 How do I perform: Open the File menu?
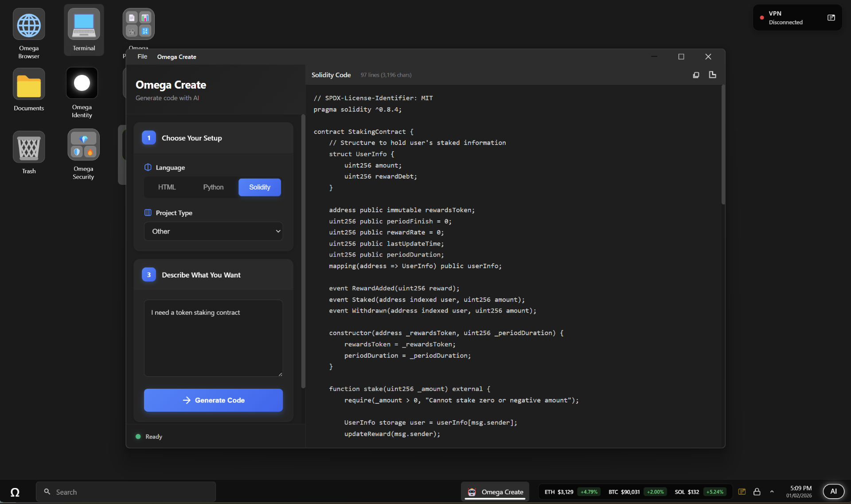click(142, 57)
